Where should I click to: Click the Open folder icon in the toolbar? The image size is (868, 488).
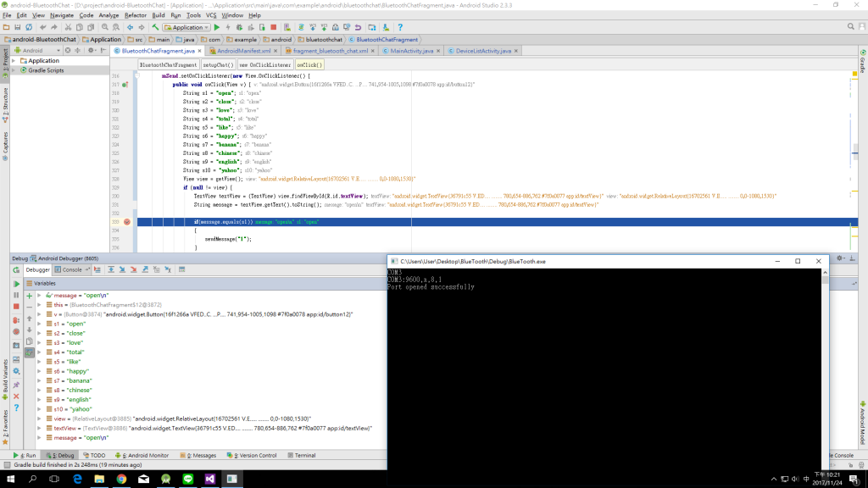point(6,27)
